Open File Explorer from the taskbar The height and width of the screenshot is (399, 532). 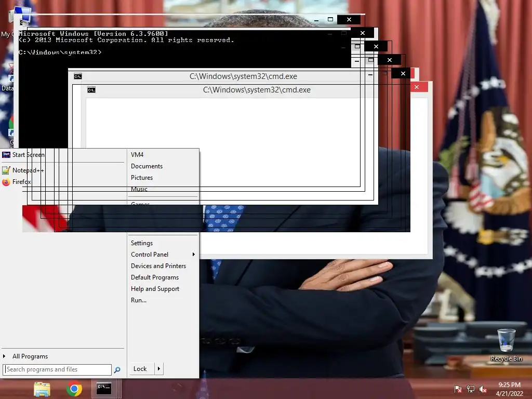42,389
